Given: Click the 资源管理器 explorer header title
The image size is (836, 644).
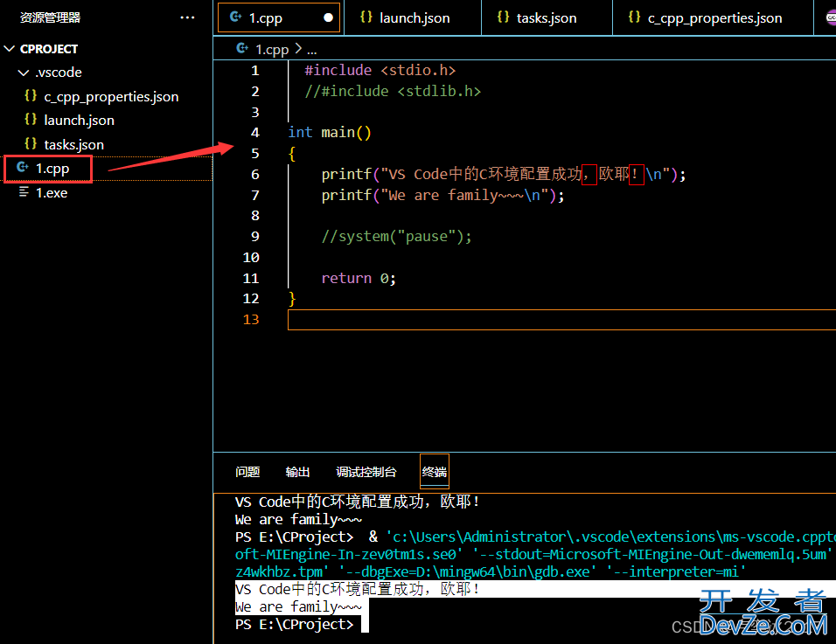Looking at the screenshot, I should 50,17.
